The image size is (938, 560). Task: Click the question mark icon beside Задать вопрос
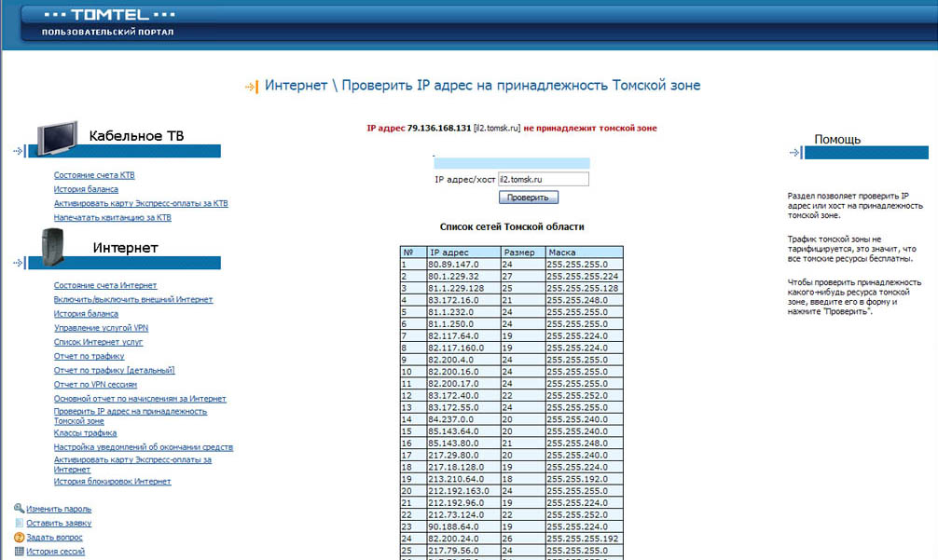pyautogui.click(x=19, y=538)
